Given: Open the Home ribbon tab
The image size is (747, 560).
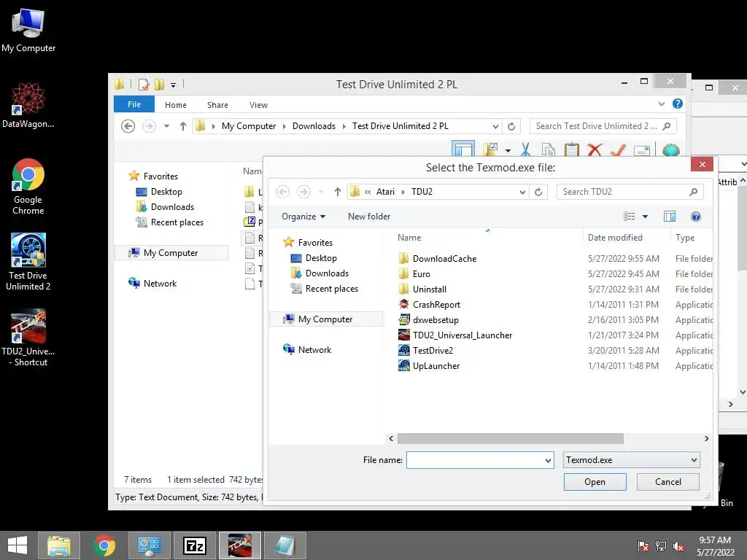Looking at the screenshot, I should coord(175,105).
